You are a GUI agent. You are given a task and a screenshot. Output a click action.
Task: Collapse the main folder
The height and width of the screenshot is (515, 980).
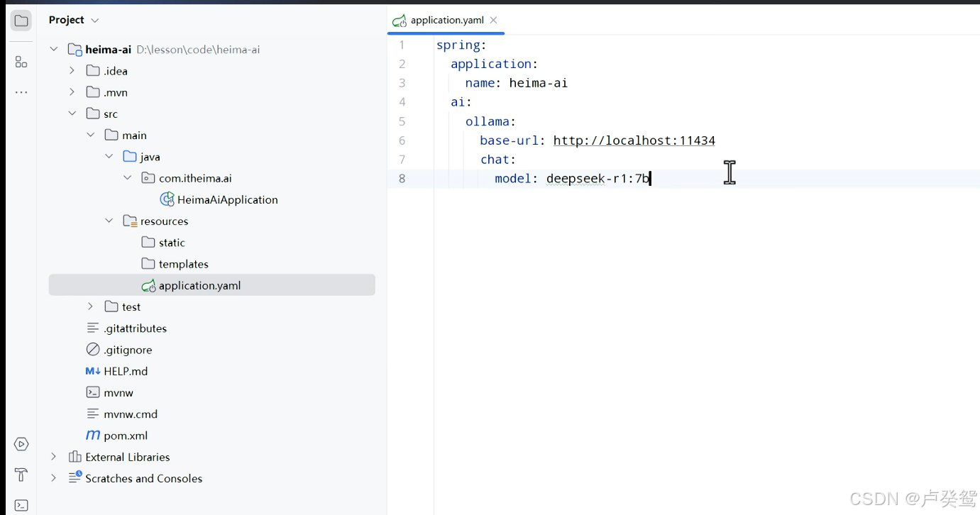[x=90, y=135]
